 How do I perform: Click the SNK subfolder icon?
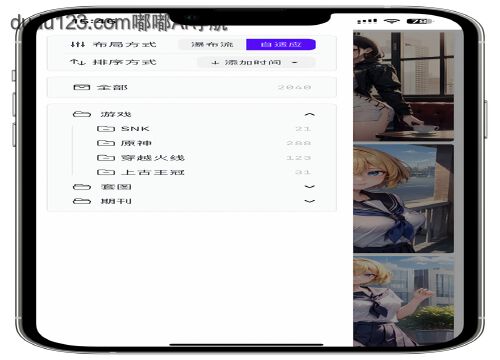(x=106, y=129)
